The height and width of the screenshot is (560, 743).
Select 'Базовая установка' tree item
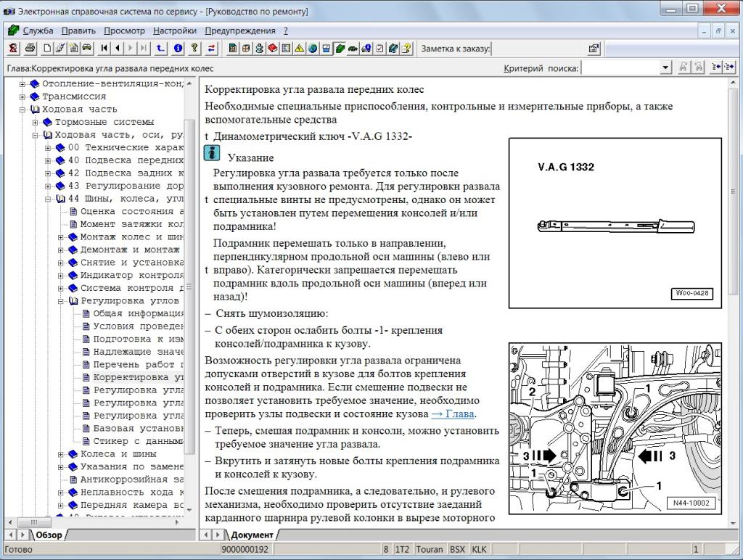click(x=138, y=429)
